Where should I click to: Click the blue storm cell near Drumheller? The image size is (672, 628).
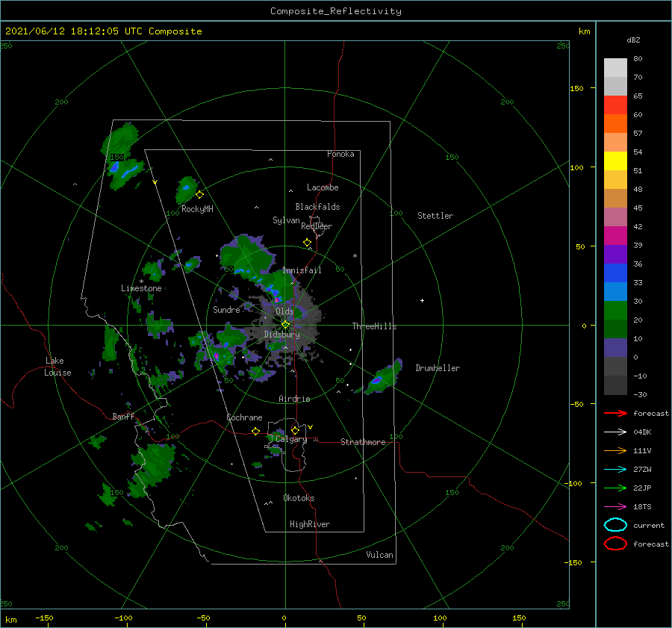coord(377,380)
